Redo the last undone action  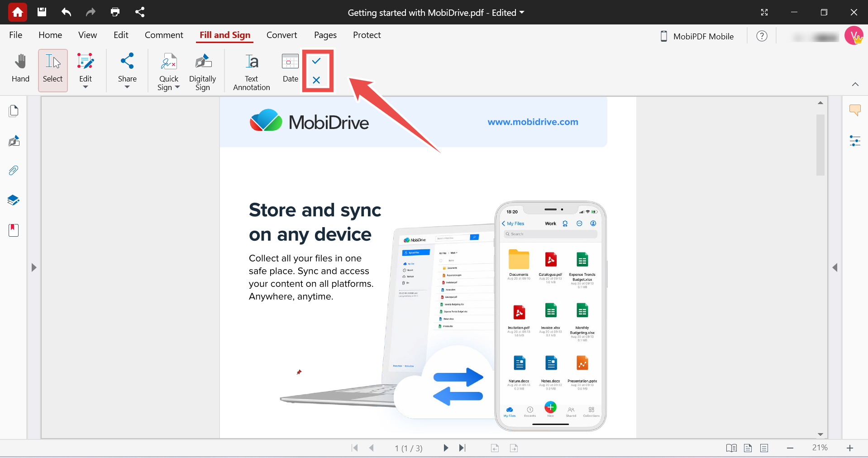(91, 12)
